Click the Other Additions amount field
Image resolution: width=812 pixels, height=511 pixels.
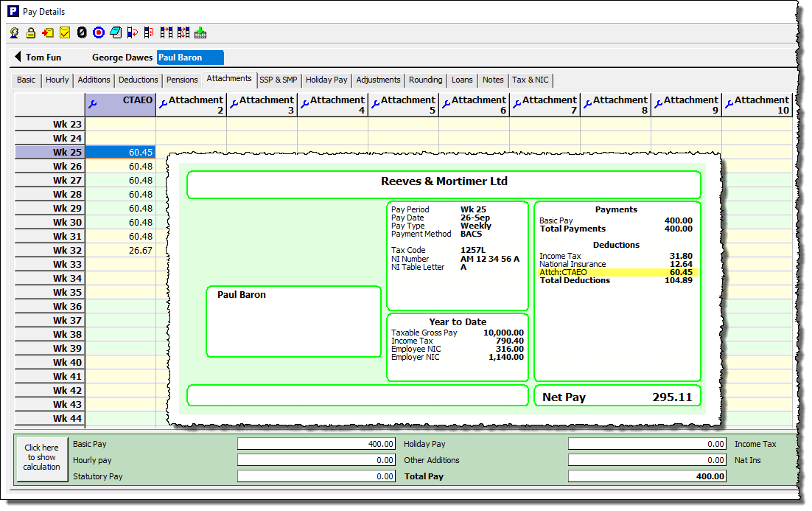648,460
